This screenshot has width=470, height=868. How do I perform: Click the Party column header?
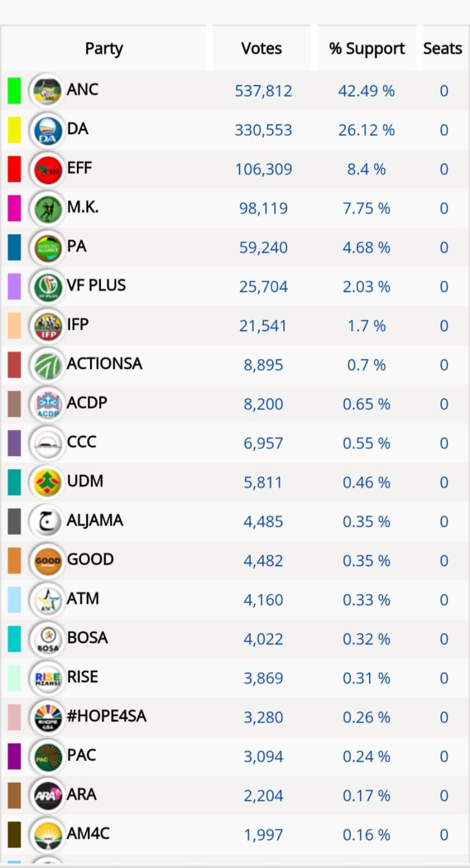click(x=104, y=49)
